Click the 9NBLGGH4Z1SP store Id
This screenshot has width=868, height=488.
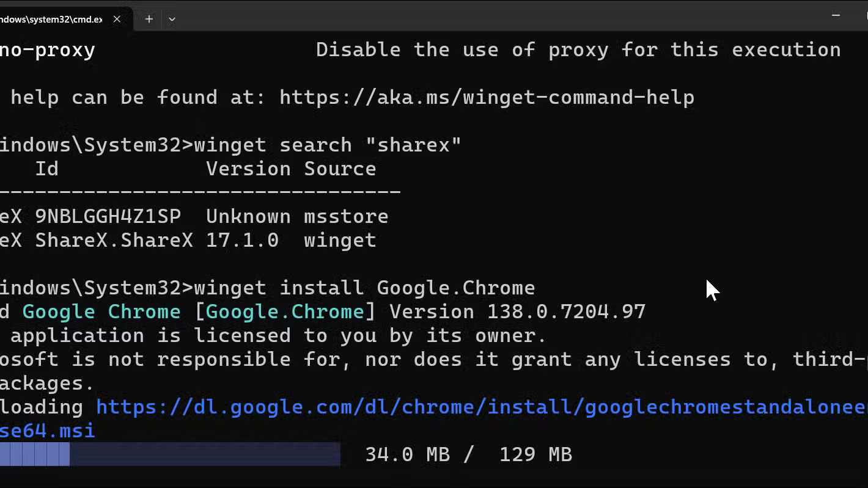click(x=108, y=216)
